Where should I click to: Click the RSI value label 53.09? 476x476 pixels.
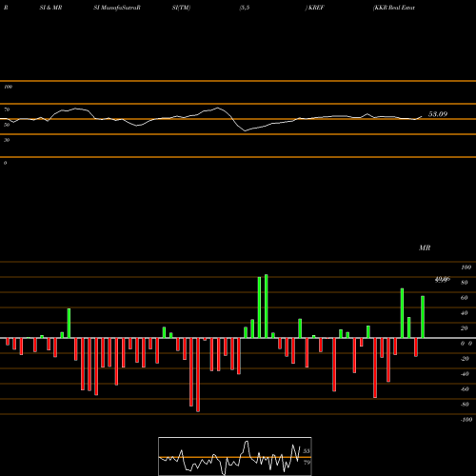click(x=438, y=114)
